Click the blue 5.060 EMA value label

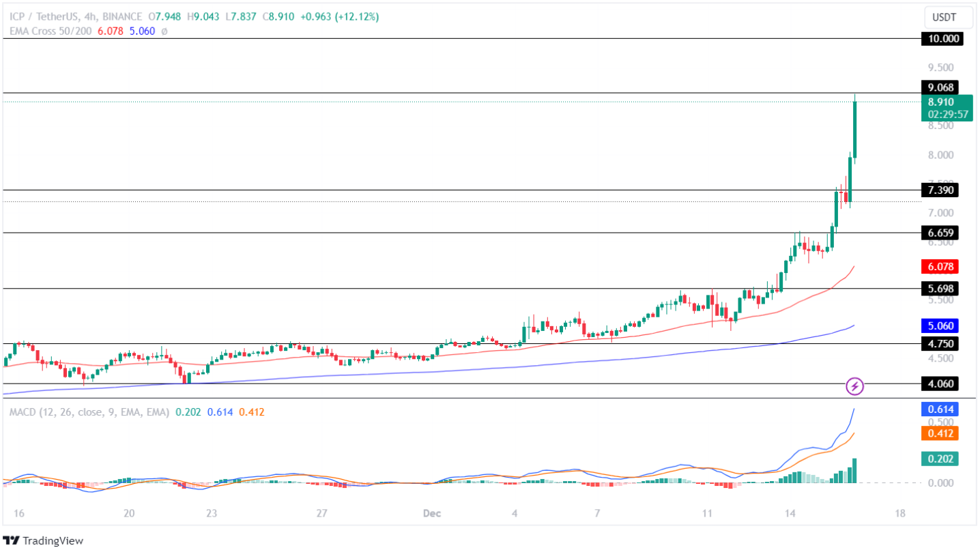coord(939,325)
